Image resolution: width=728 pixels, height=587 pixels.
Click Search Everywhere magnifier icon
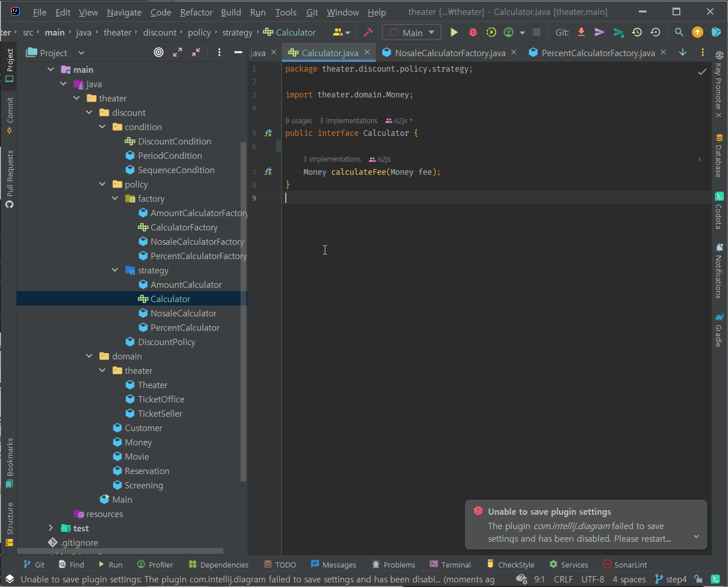click(679, 33)
